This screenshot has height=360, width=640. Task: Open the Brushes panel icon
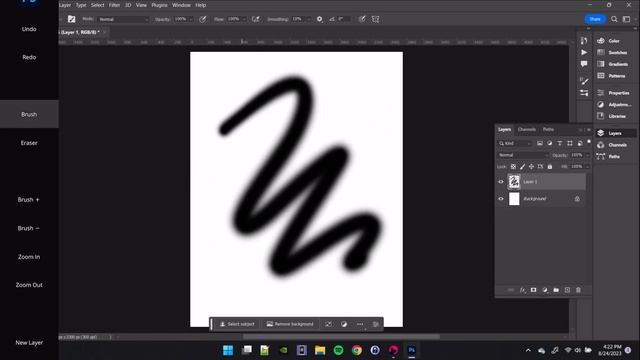(x=584, y=81)
